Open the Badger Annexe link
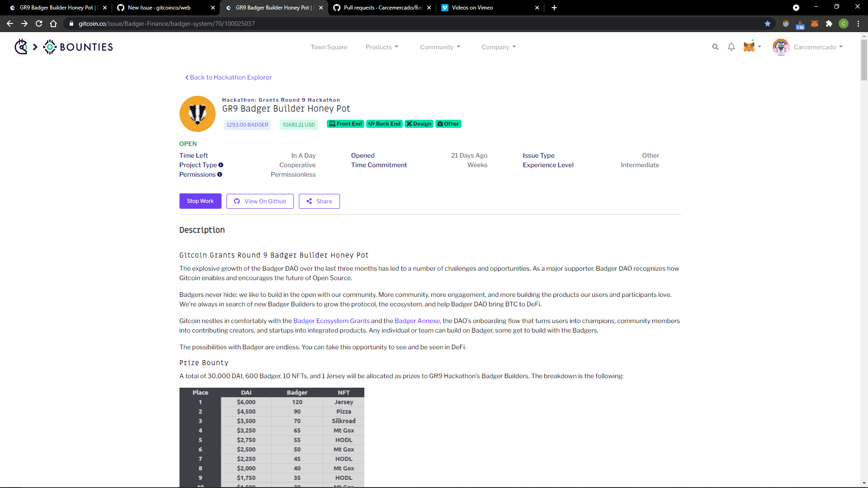 (x=417, y=321)
